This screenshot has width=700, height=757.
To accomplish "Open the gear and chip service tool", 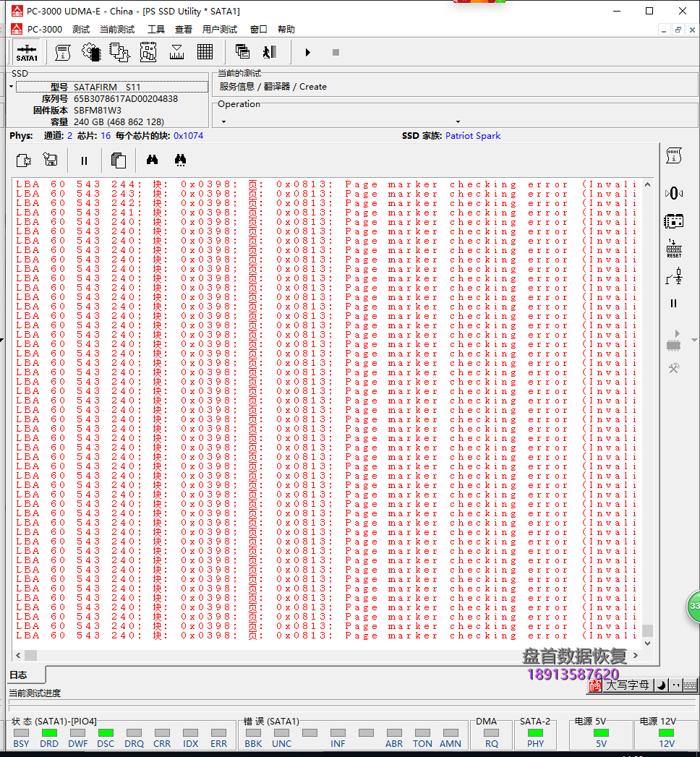I will tap(91, 52).
